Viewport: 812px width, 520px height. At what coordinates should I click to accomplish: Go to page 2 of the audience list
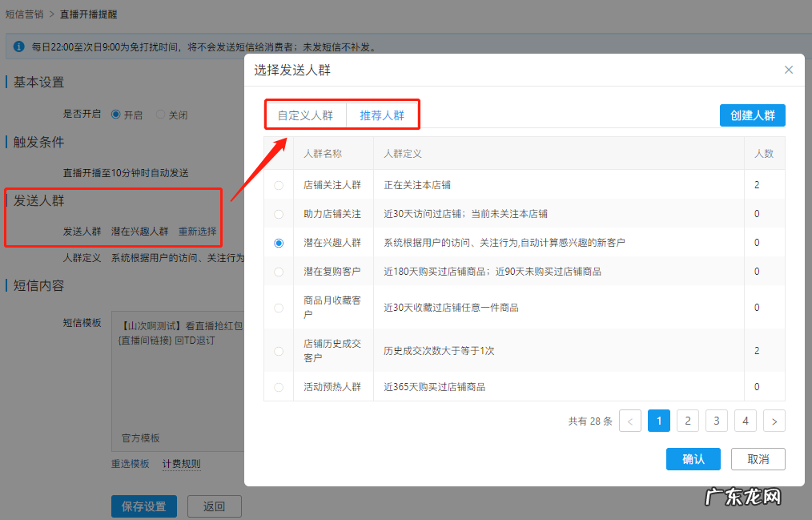click(x=688, y=420)
